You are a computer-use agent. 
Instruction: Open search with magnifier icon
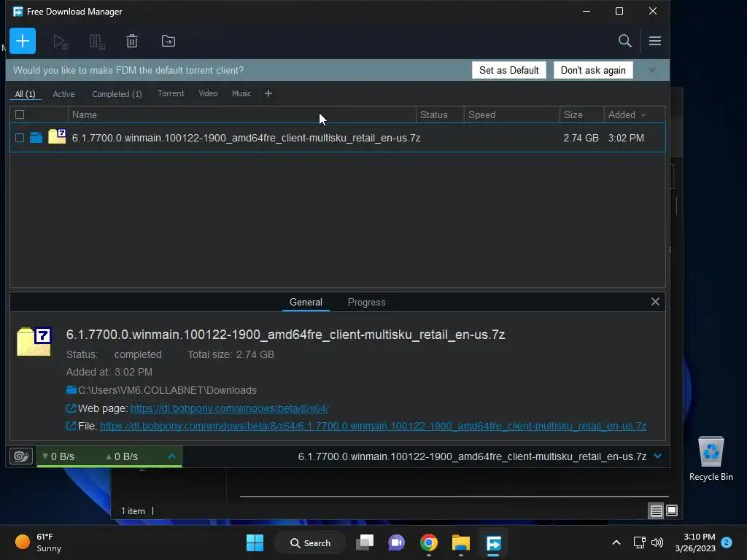point(624,41)
